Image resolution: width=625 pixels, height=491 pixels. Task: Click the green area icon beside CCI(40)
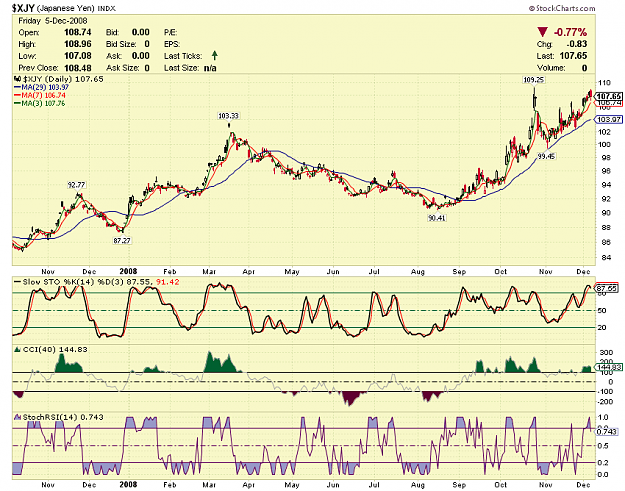(17, 350)
